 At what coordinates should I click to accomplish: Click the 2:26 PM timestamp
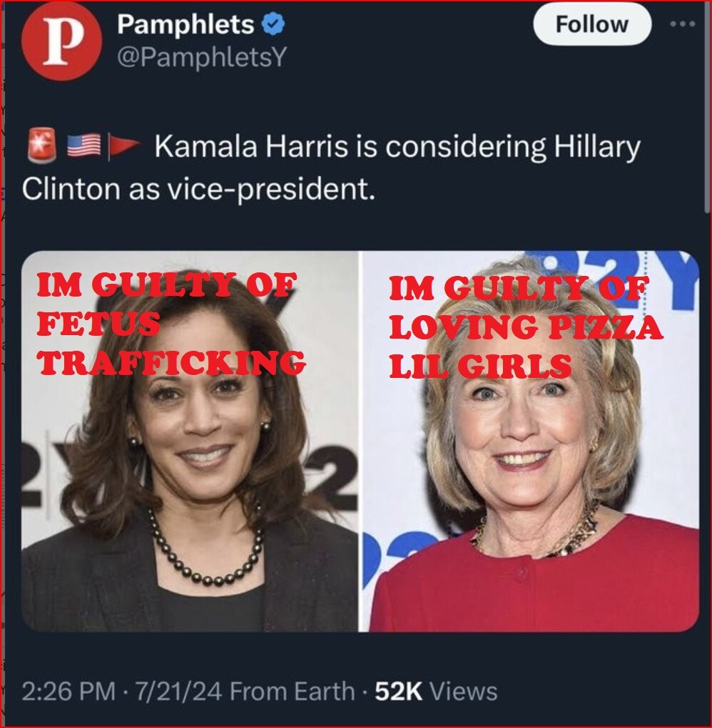click(68, 692)
